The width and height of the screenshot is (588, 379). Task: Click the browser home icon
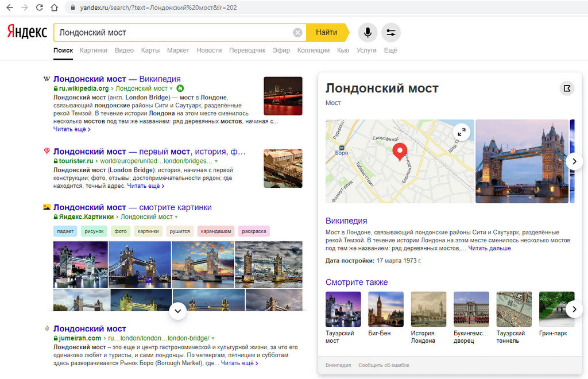[54, 7]
